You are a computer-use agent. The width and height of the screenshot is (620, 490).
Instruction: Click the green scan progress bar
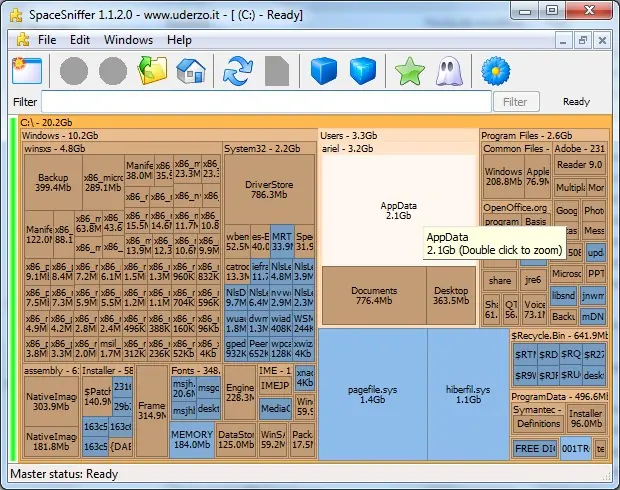click(13, 289)
